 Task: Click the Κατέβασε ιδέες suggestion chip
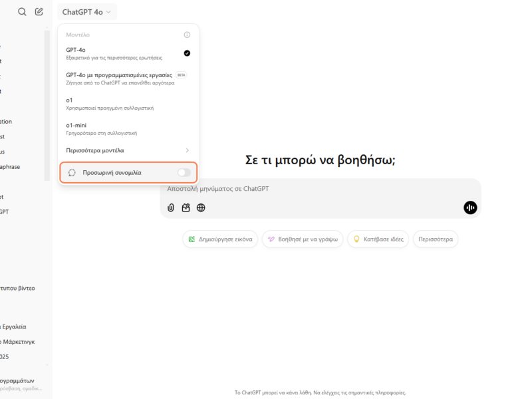point(378,239)
